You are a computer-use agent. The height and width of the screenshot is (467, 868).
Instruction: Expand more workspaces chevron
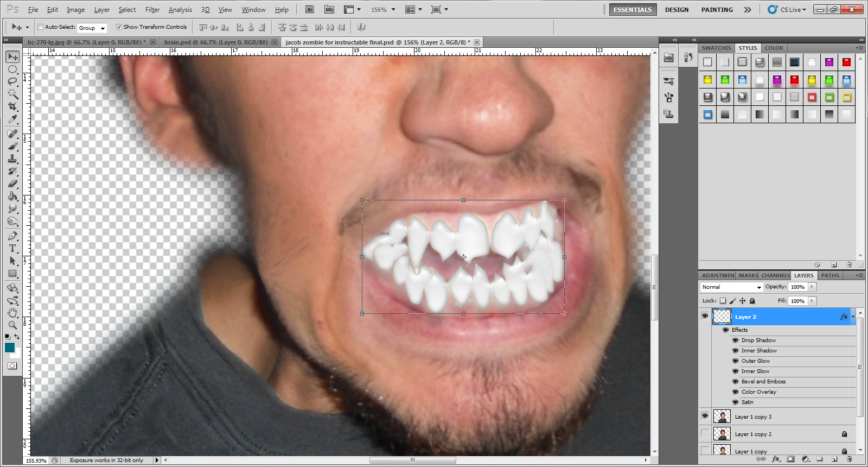point(748,10)
